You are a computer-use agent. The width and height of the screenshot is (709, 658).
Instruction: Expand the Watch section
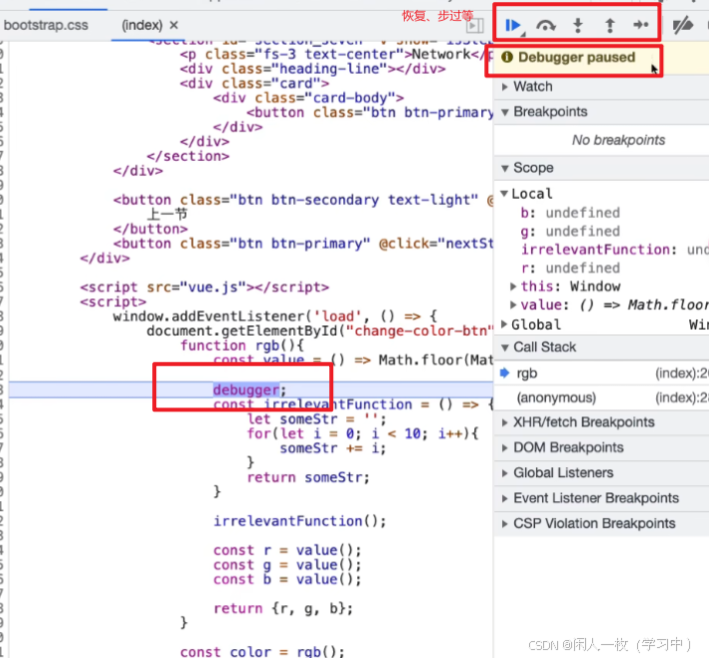[x=505, y=87]
